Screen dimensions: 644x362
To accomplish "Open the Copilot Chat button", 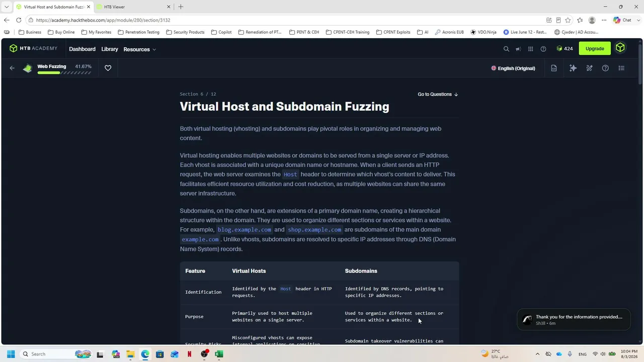I will point(622,20).
